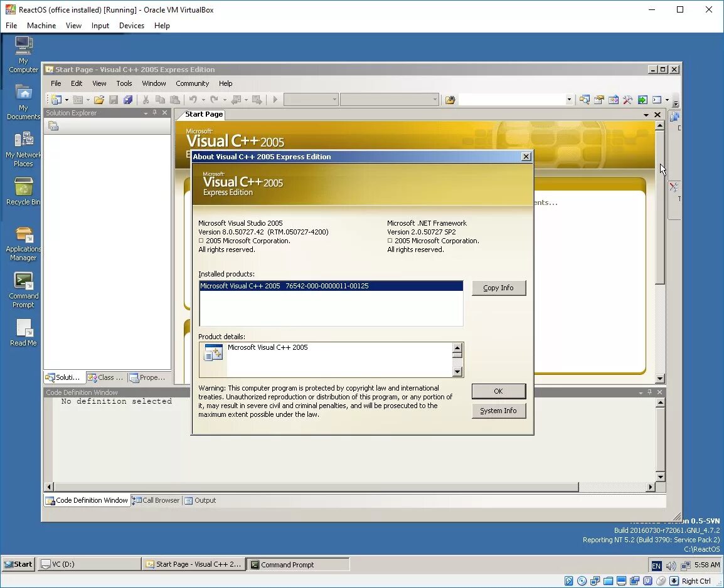Screen dimensions: 724x588
Task: Open Solution Explorer window position dropdown
Action: click(146, 113)
